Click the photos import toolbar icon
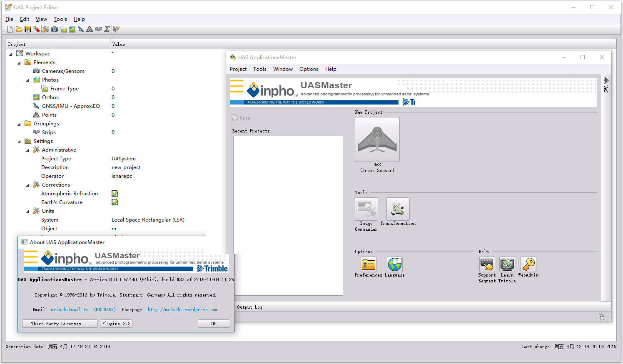The width and height of the screenshot is (623, 364). click(x=63, y=29)
